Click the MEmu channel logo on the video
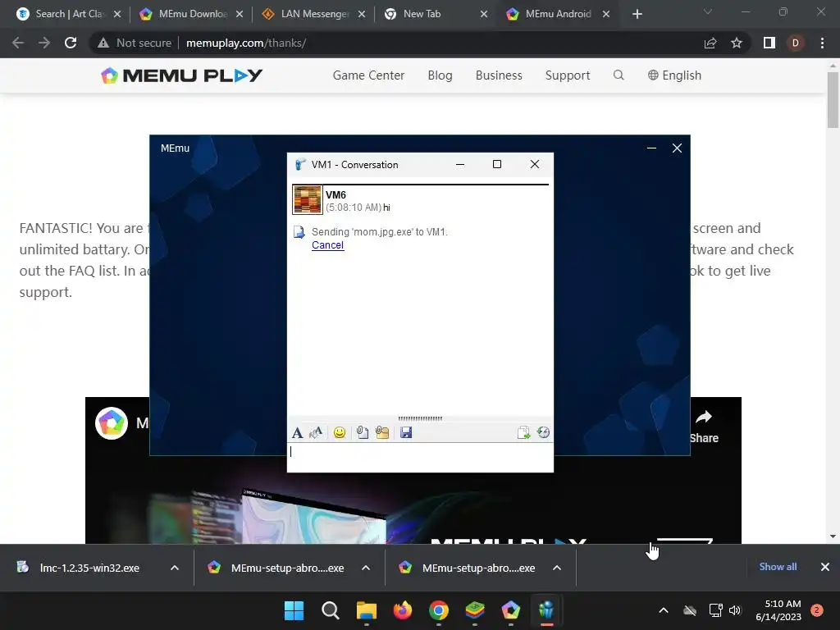The height and width of the screenshot is (630, 840). [112, 423]
